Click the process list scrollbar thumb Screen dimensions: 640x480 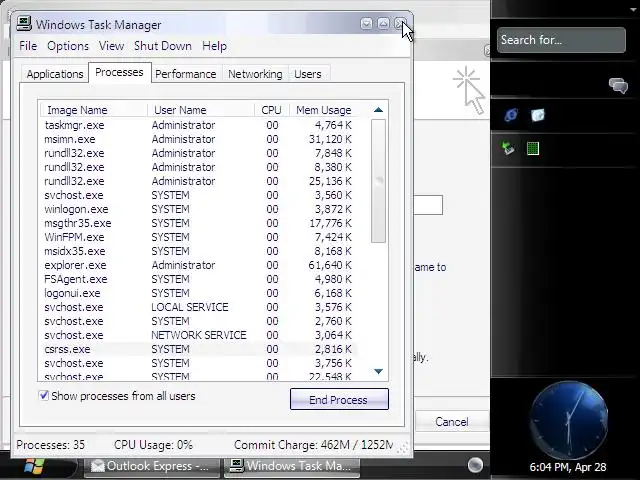click(378, 181)
